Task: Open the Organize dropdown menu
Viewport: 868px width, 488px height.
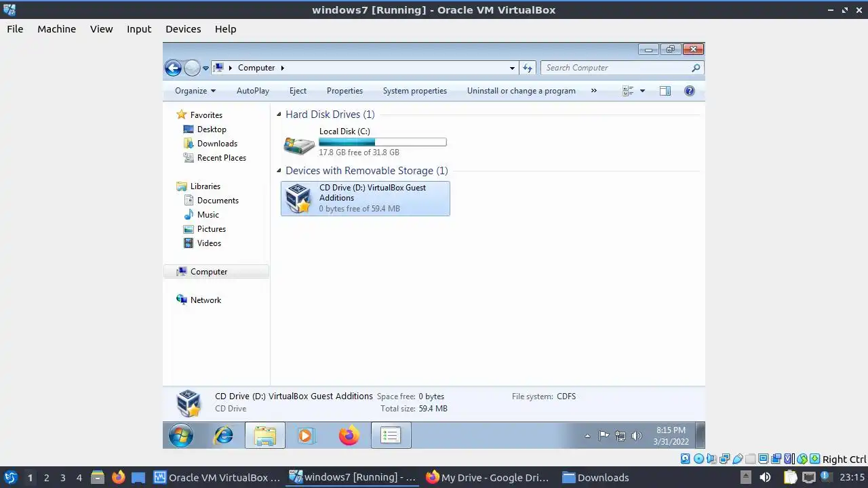Action: coord(195,91)
